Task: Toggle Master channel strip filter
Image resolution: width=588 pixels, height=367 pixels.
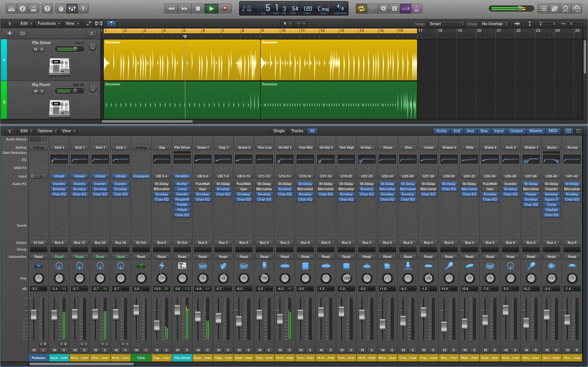Action: [536, 131]
